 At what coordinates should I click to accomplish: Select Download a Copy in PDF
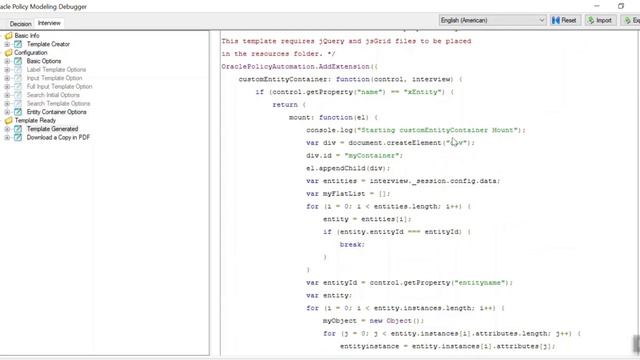[x=58, y=138]
